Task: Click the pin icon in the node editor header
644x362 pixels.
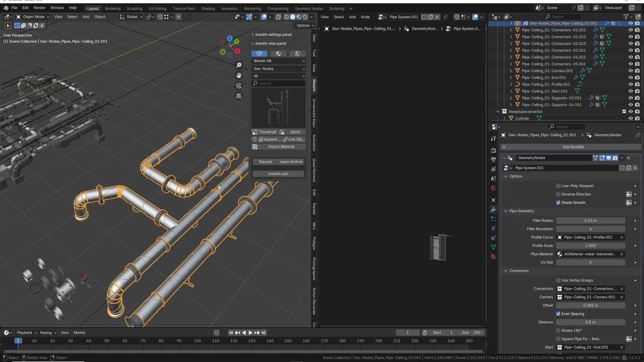Action: [x=445, y=17]
